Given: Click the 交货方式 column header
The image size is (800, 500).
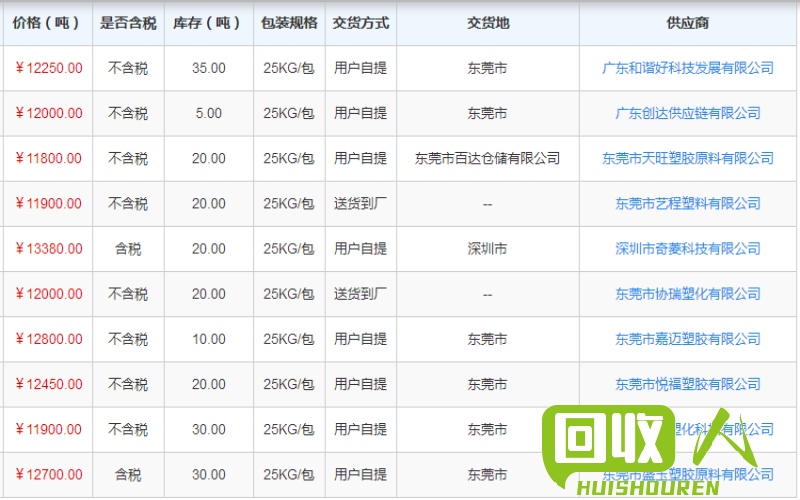Looking at the screenshot, I should (x=361, y=23).
